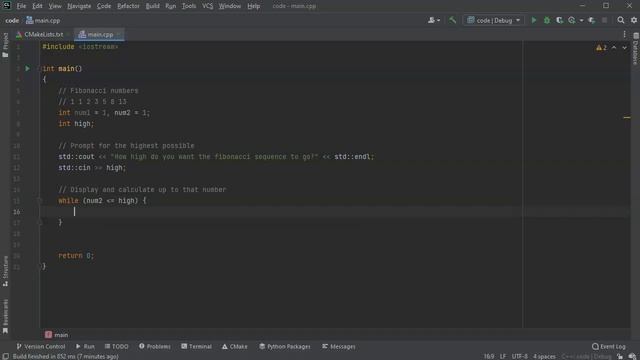The image size is (640, 360).
Task: Click the read-only lock icon in the status bar
Action: 620,356
